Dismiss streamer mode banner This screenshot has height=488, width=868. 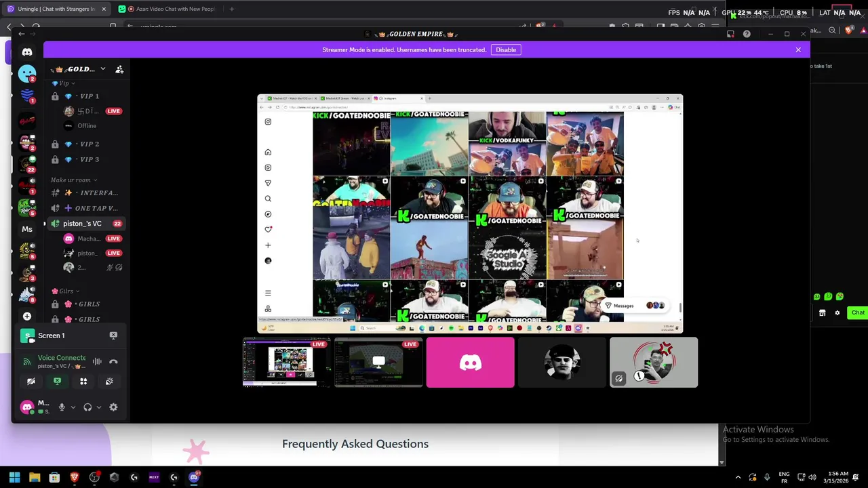pos(798,49)
